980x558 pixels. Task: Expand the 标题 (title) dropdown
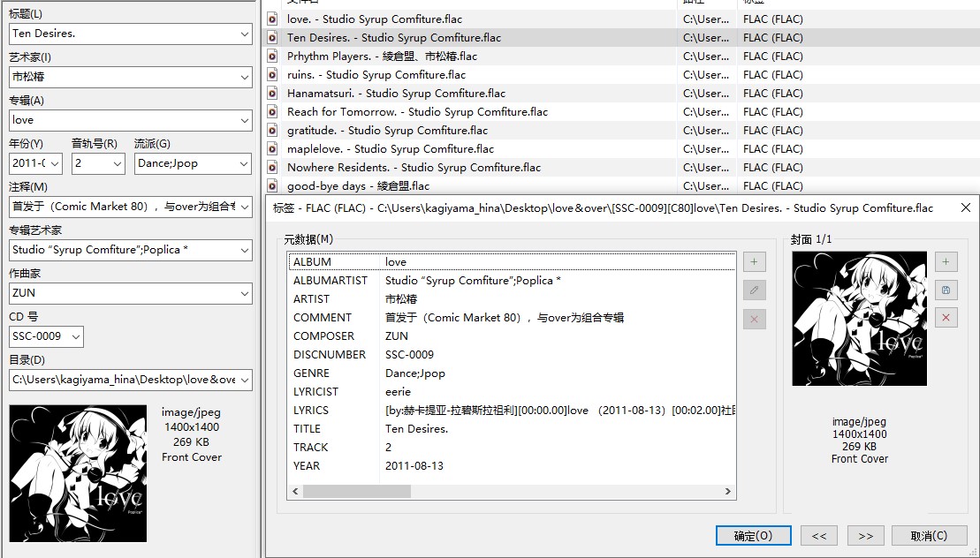[x=245, y=34]
